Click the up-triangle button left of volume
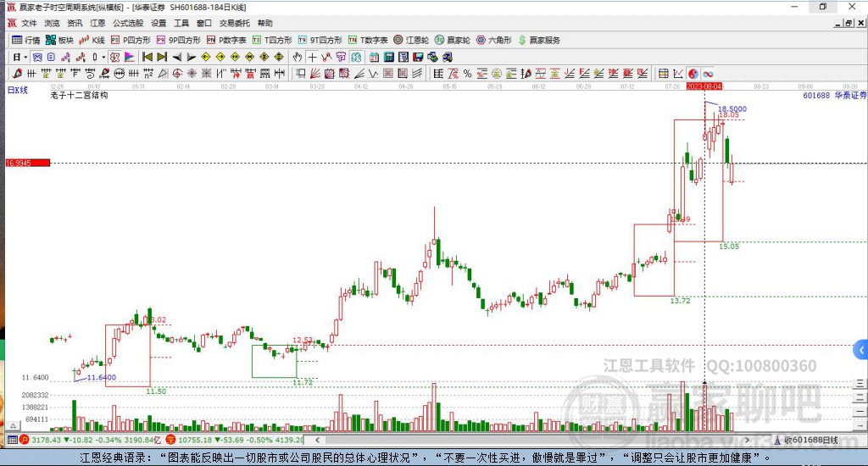 click(x=14, y=425)
